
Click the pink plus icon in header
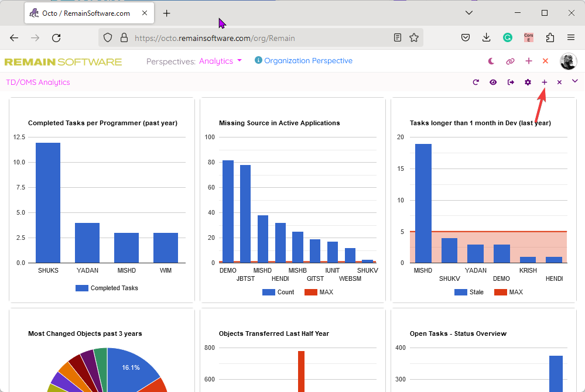point(529,61)
